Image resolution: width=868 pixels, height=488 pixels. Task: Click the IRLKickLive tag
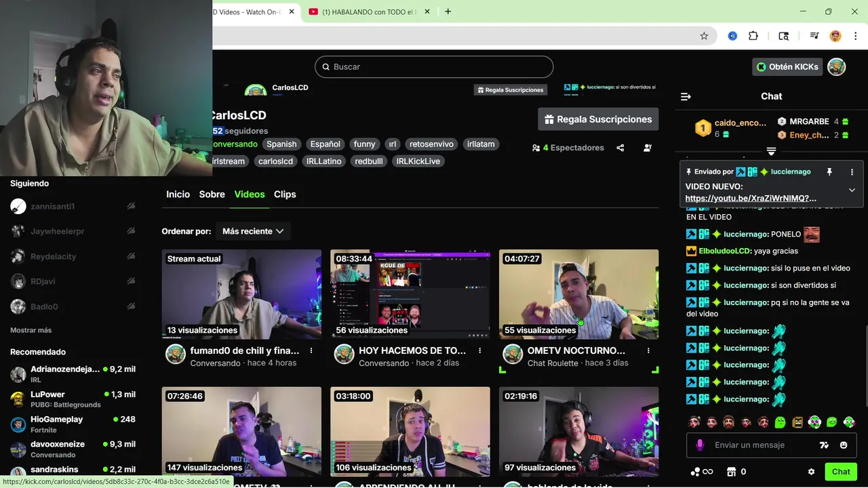pyautogui.click(x=418, y=161)
